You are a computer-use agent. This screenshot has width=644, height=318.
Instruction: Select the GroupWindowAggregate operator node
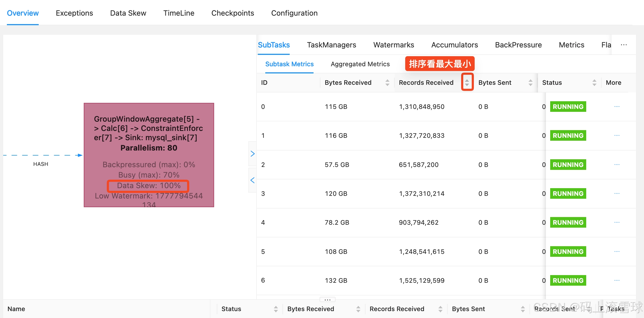[149, 155]
